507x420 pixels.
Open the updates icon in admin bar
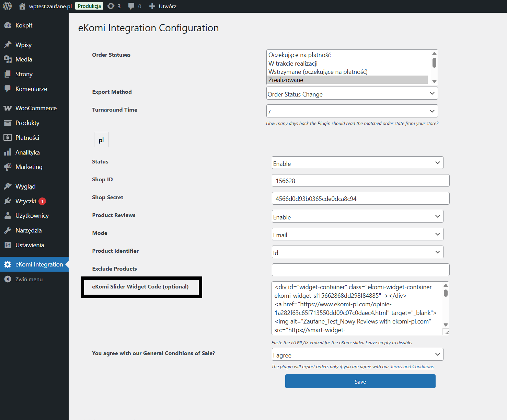pyautogui.click(x=111, y=6)
